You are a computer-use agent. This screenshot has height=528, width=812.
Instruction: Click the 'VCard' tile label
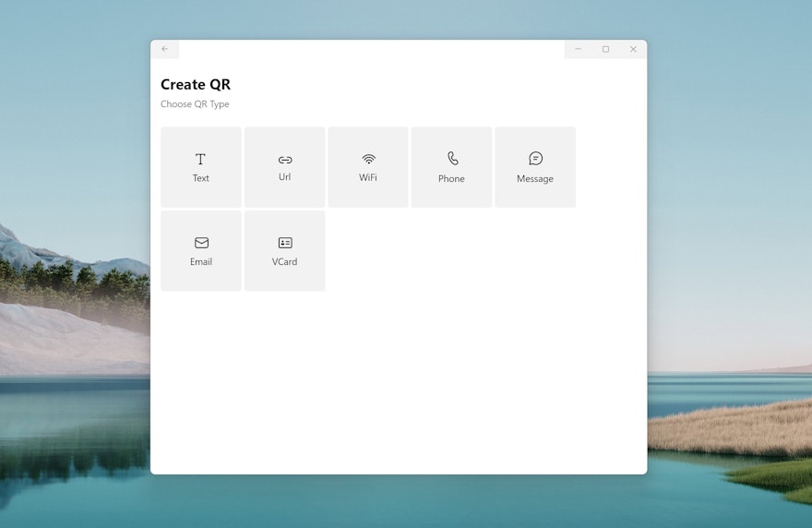285,262
